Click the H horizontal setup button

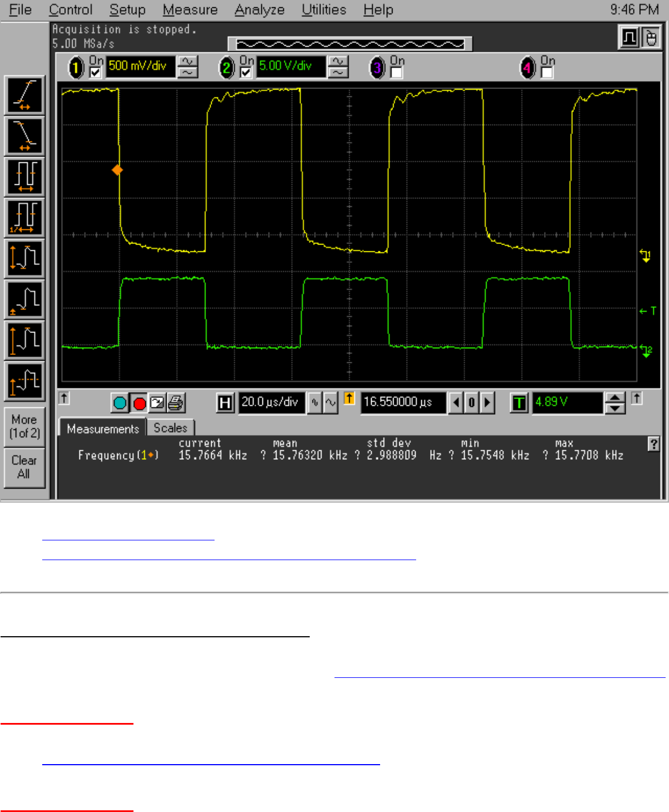tap(225, 402)
